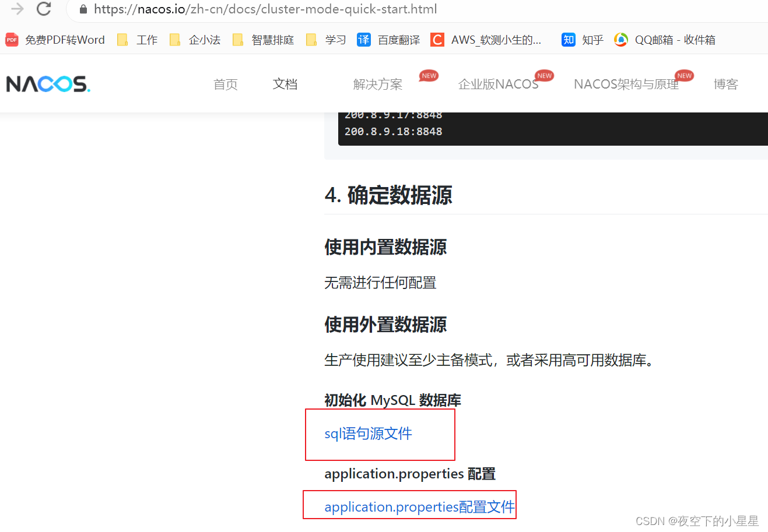The image size is (768, 532).
Task: Open the 企小法 bookmark folder
Action: click(x=195, y=40)
